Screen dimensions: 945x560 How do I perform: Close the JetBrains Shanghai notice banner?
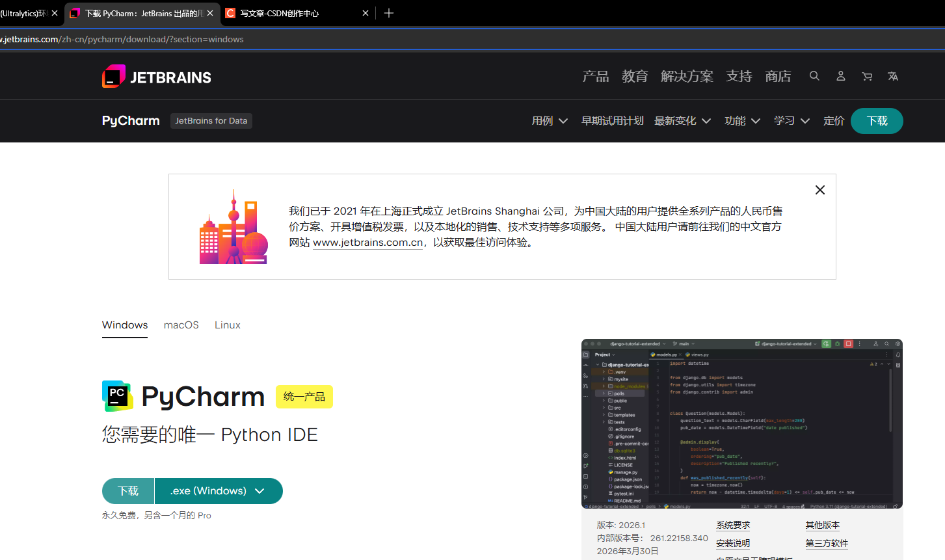tap(820, 190)
